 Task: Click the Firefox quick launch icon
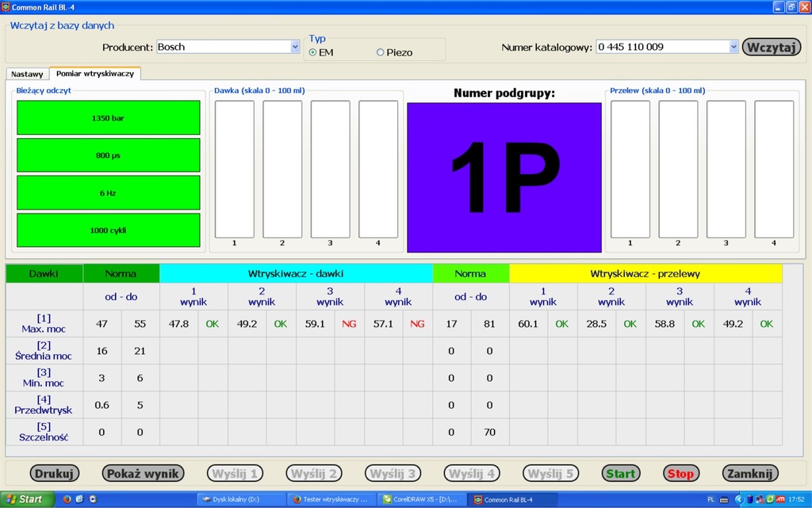point(66,499)
